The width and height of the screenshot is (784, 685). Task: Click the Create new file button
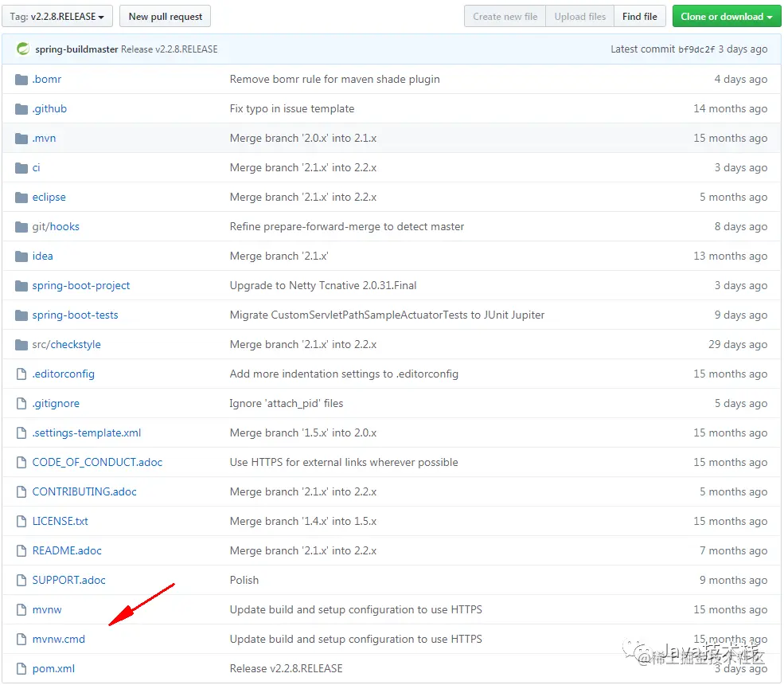(x=505, y=17)
